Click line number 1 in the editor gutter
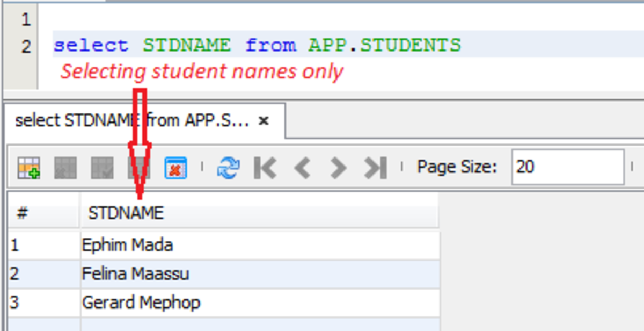The height and width of the screenshot is (331, 644). 25,20
